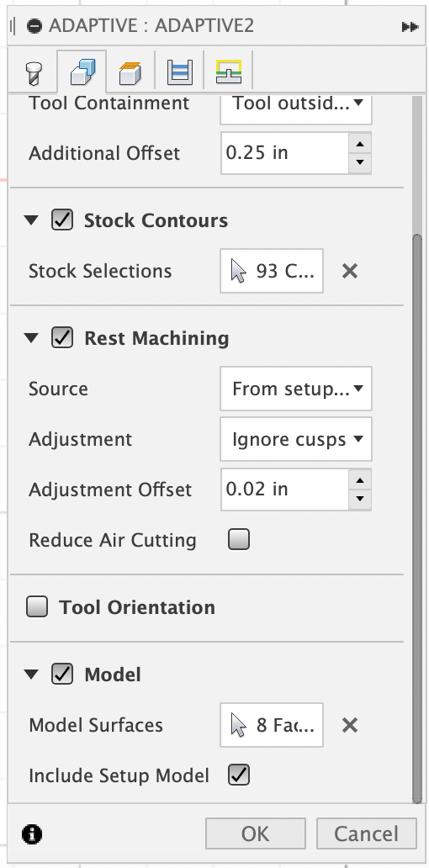The height and width of the screenshot is (868, 429).
Task: Click the Adjustment Offset label
Action: pos(110,490)
